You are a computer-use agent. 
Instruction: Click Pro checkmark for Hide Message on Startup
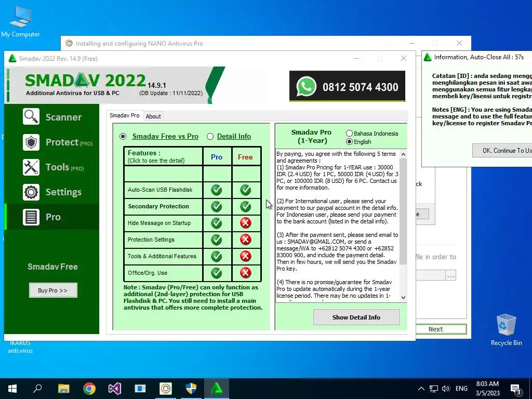(217, 223)
